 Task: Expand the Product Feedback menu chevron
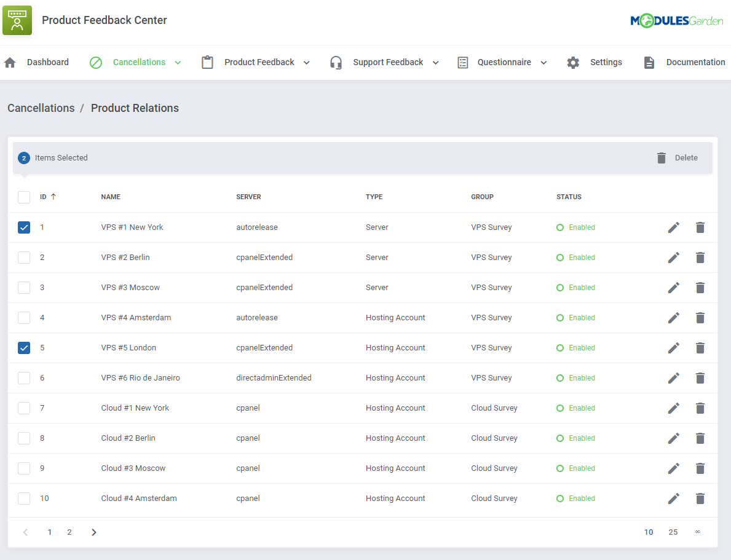click(x=306, y=63)
